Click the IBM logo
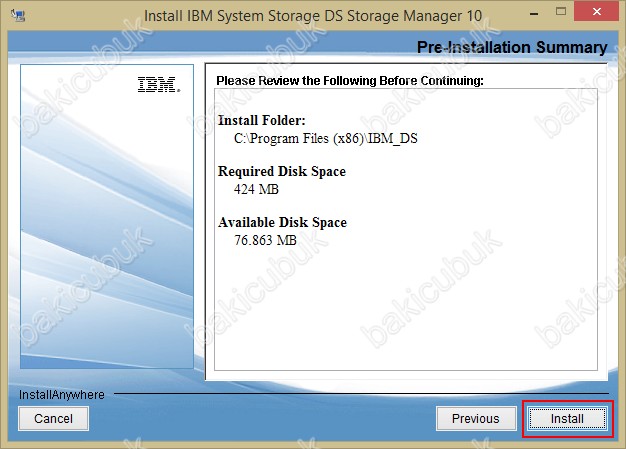The width and height of the screenshot is (626, 449). click(x=158, y=85)
